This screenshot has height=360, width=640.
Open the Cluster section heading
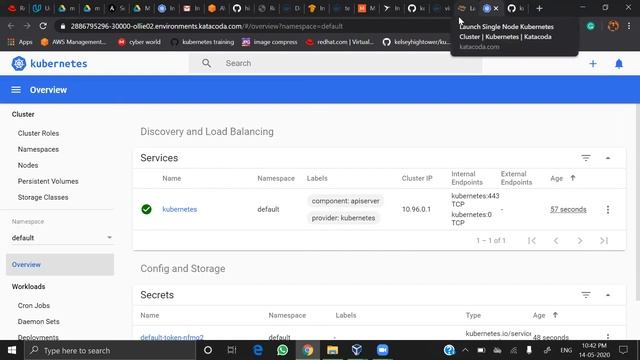[x=23, y=114]
